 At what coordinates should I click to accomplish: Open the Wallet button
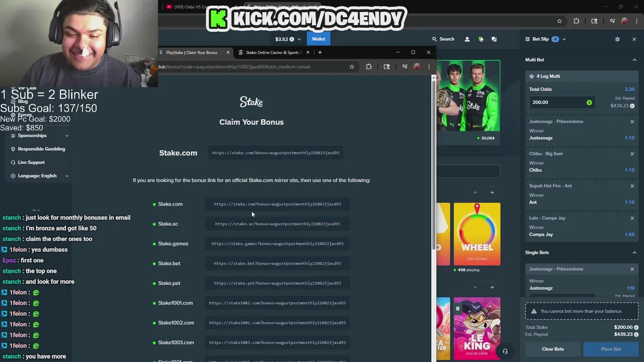(318, 39)
